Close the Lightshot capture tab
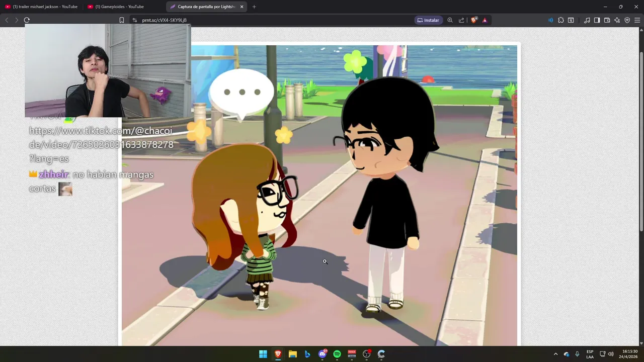 [242, 7]
